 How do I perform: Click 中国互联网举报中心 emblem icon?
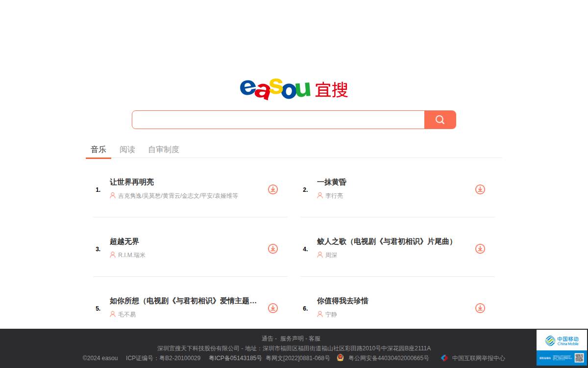pos(444,358)
